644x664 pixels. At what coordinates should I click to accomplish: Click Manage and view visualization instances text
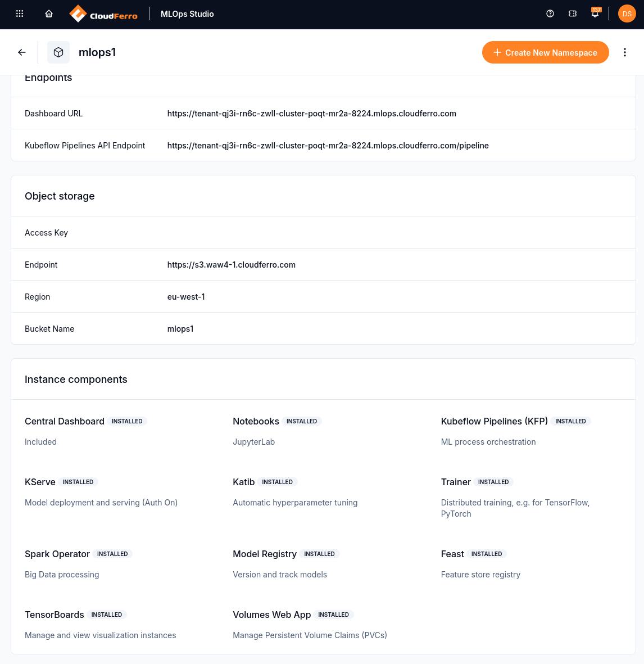[x=100, y=635]
